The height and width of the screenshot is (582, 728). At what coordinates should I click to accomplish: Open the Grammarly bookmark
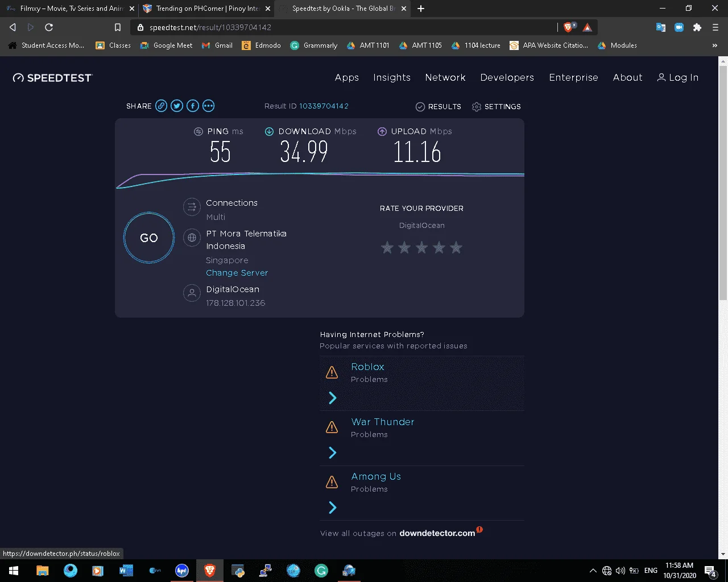pyautogui.click(x=314, y=45)
